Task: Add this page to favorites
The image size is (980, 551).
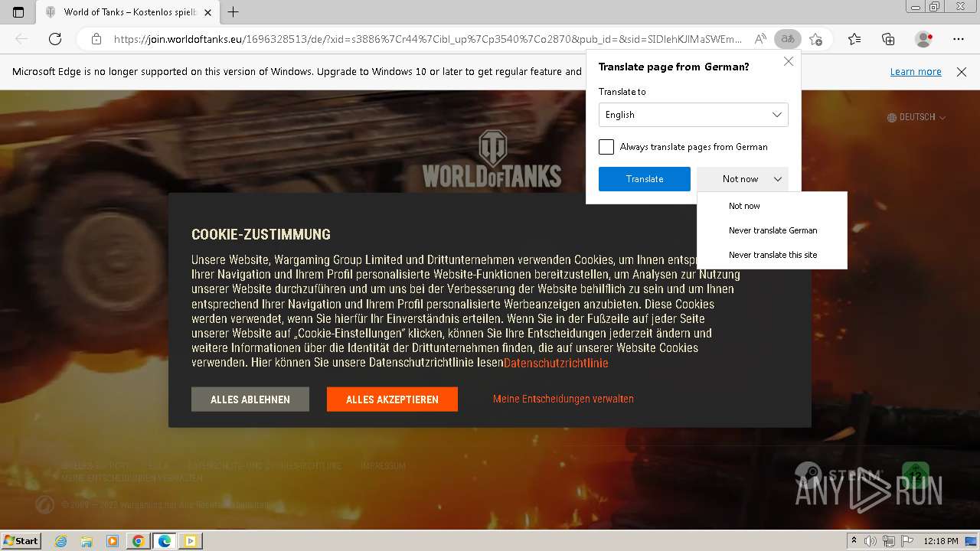Action: [x=816, y=39]
